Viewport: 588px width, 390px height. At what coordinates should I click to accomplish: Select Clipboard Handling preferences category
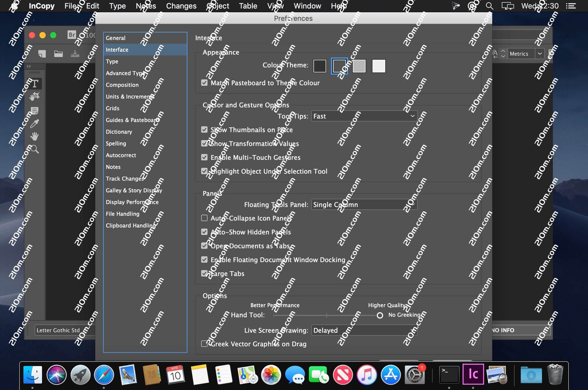pyautogui.click(x=145, y=225)
